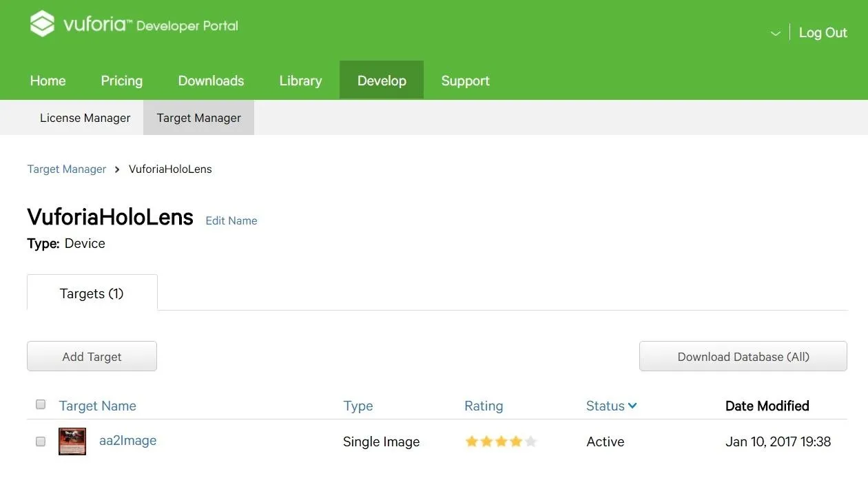Click Download Database (All) button
This screenshot has width=868, height=478.
point(743,356)
